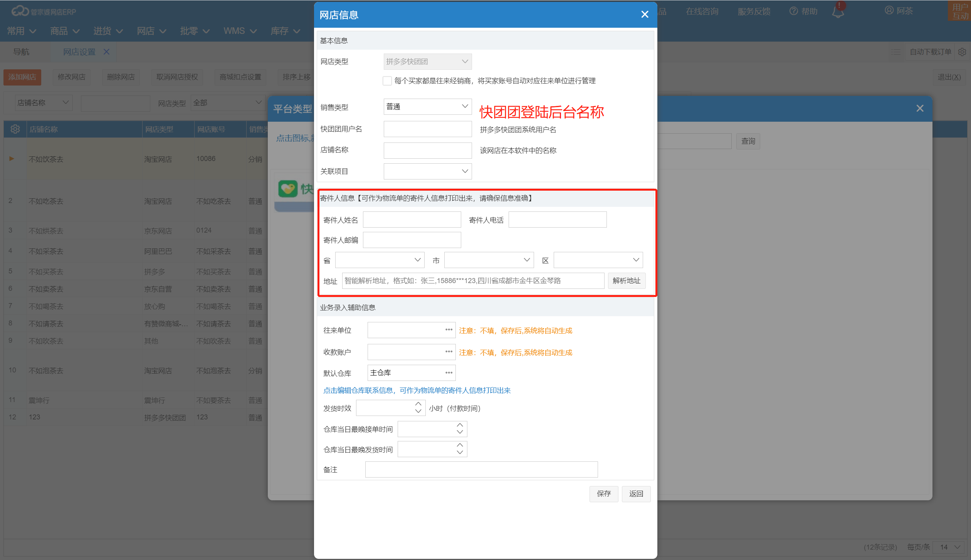Click the 快团团 platform logo icon

tap(288, 189)
